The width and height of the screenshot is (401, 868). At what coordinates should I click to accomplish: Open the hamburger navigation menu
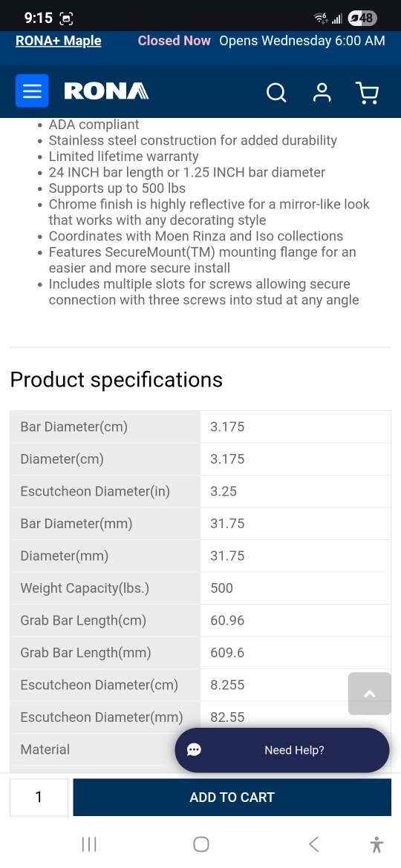pyautogui.click(x=32, y=91)
